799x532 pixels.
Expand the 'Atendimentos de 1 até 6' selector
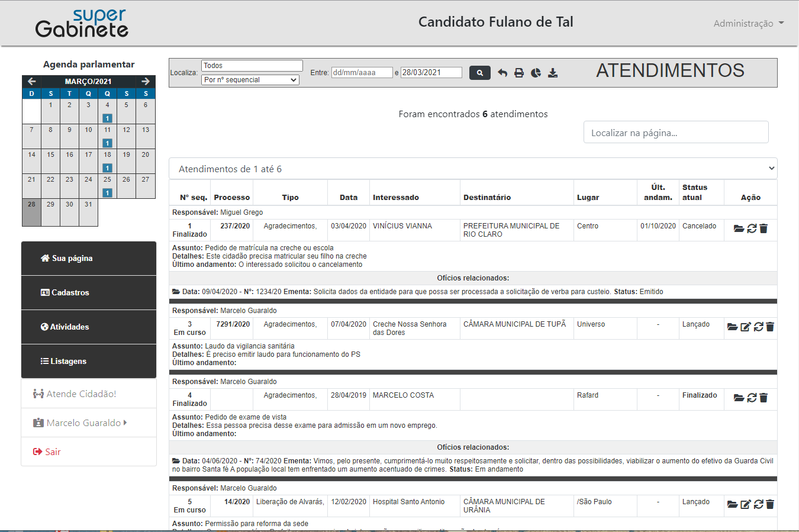472,169
